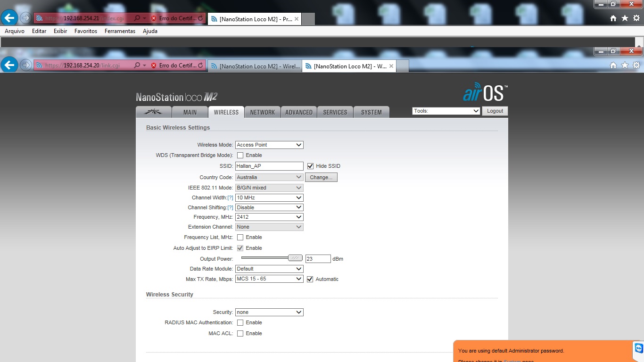Open Channel Shifting help link
The image size is (644, 362).
tap(231, 208)
